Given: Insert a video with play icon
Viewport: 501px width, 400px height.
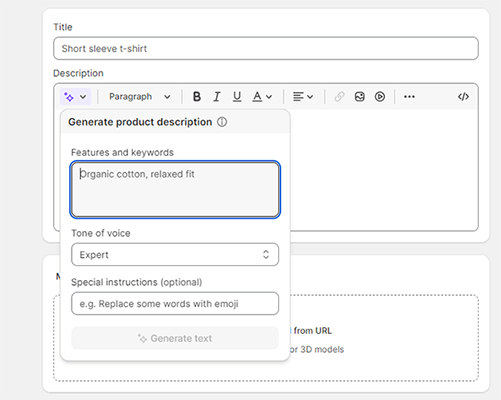Looking at the screenshot, I should pos(380,97).
